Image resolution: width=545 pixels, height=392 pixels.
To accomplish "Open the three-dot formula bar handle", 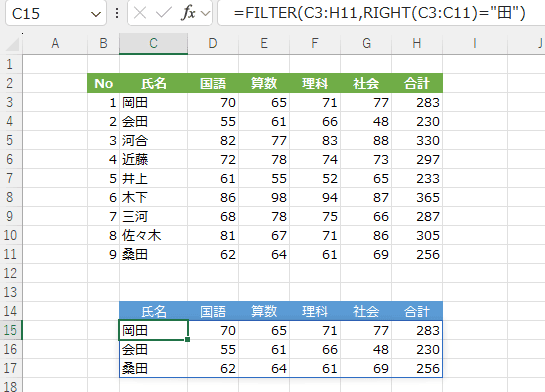I will click(x=117, y=13).
